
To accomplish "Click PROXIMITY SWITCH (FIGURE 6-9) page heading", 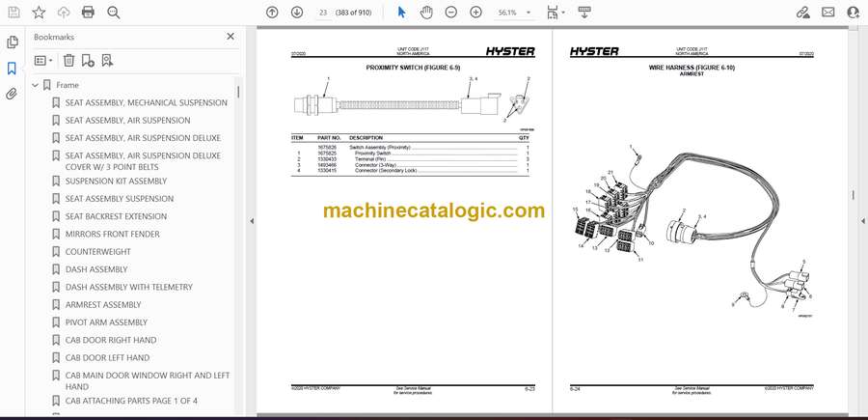I will coord(413,68).
